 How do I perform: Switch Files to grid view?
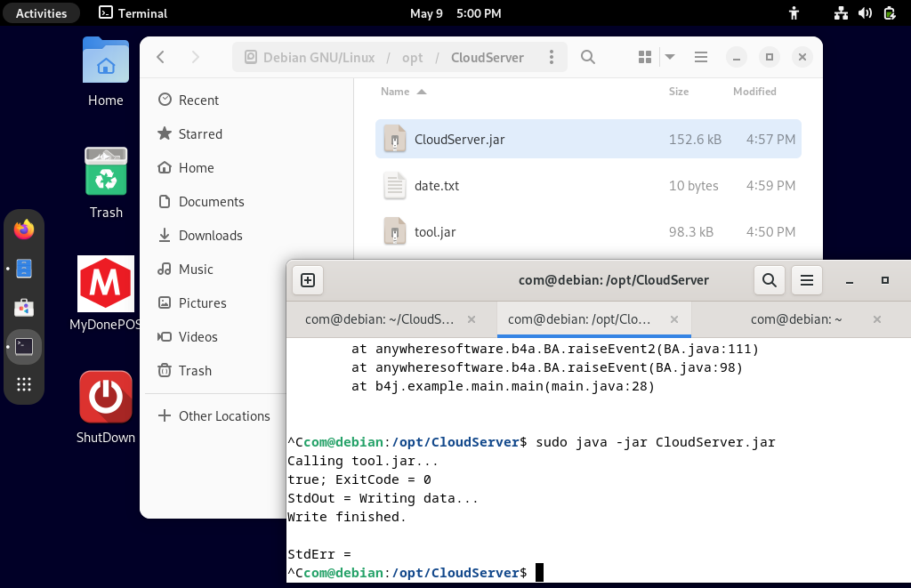click(641, 56)
